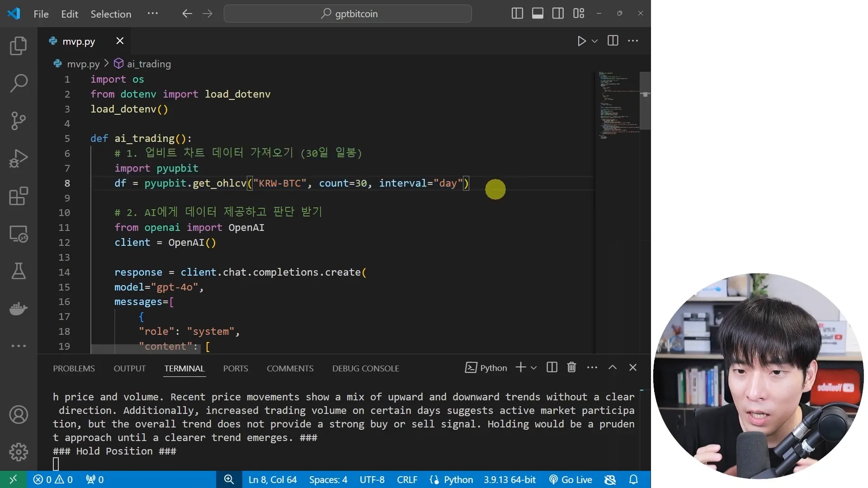
Task: Expand breadcrumb ai_trading function path
Action: (x=148, y=64)
